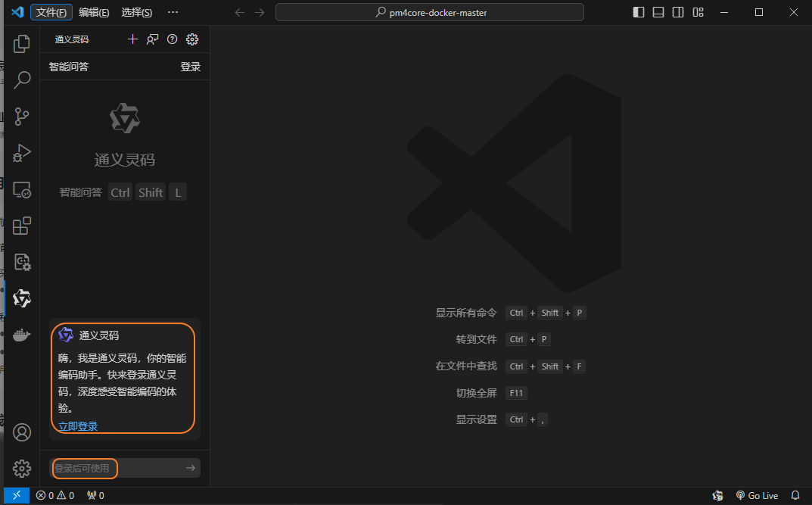Image resolution: width=812 pixels, height=505 pixels.
Task: Toggle the primary side bar visibility
Action: coord(639,12)
